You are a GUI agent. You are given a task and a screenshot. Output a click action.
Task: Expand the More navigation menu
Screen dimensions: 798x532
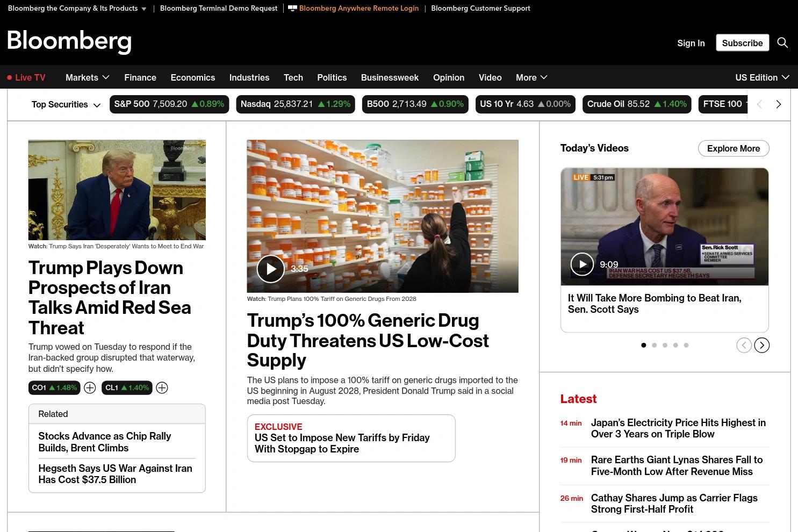tap(531, 77)
